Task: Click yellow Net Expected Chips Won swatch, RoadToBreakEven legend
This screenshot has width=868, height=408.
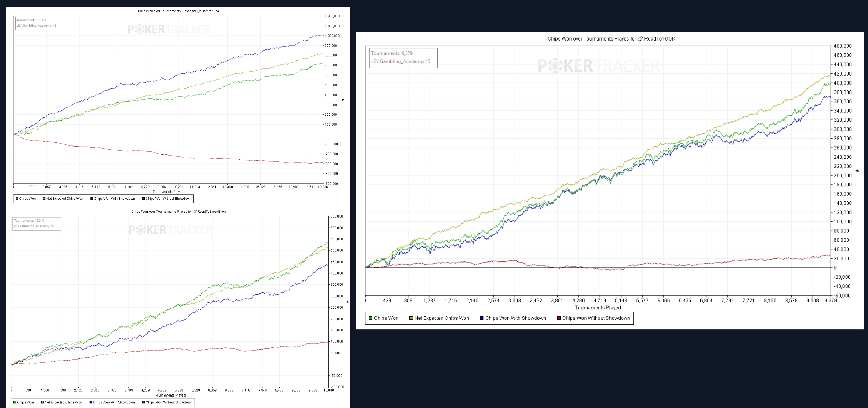Action: (x=42, y=402)
